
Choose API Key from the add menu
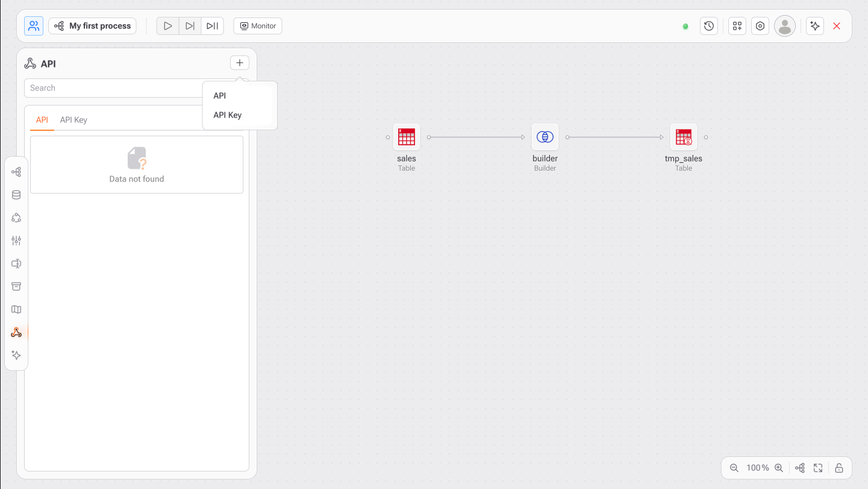228,115
